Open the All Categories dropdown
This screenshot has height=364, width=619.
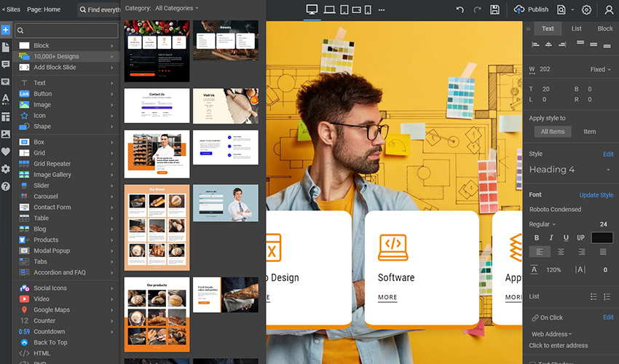tap(177, 8)
